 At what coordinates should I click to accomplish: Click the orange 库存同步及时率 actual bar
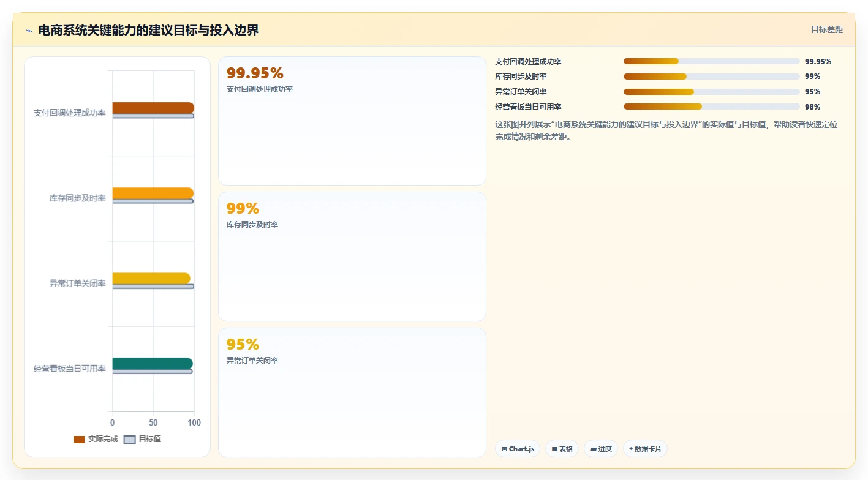click(x=153, y=193)
